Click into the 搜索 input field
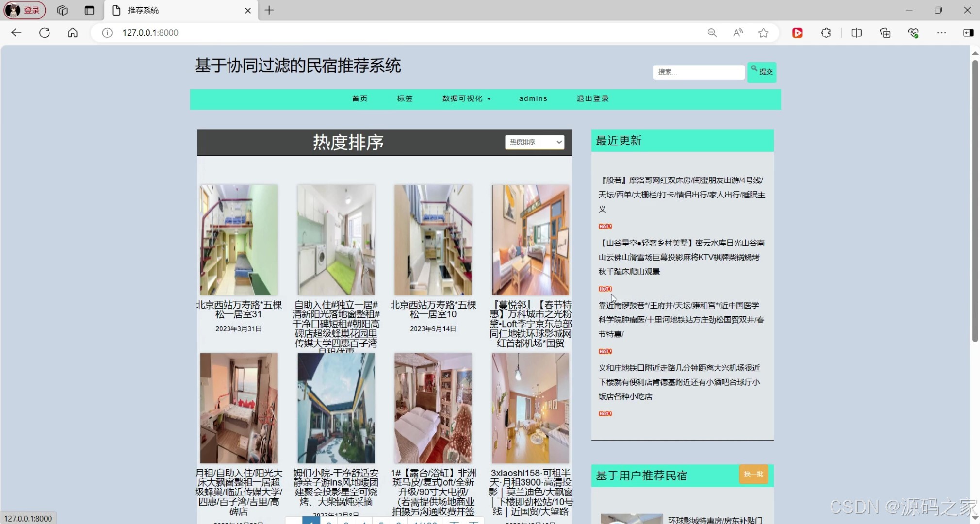This screenshot has height=524, width=980. 698,72
